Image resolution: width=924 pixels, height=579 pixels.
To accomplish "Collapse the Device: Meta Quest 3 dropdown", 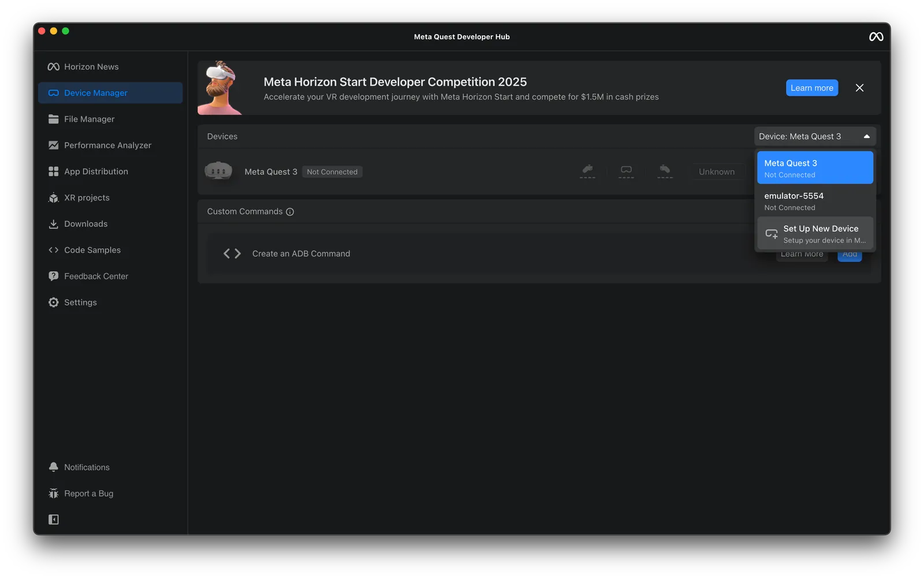I will point(815,136).
